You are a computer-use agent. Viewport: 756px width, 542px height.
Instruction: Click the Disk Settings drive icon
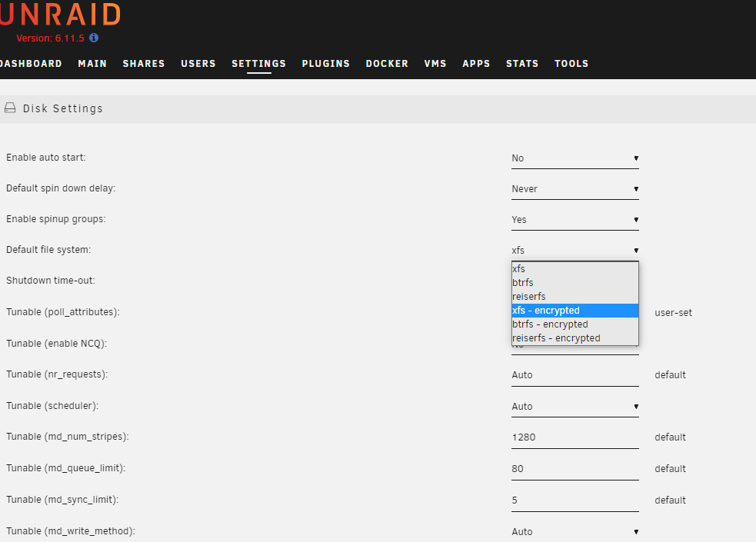(10, 108)
